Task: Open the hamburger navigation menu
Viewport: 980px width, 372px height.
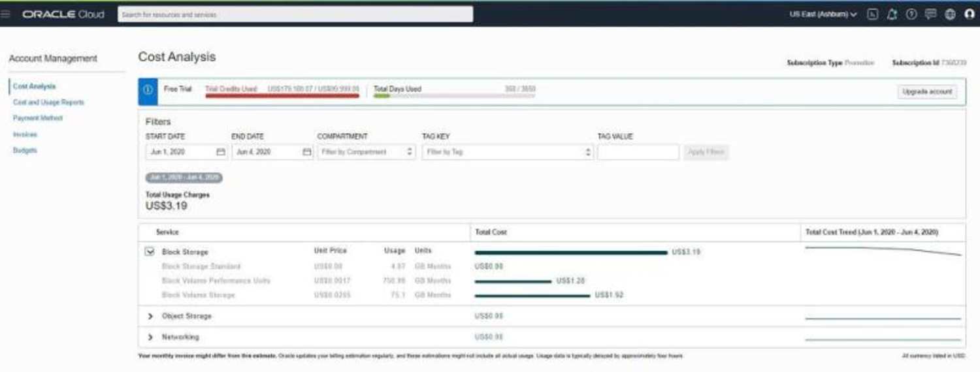Action: click(x=7, y=14)
